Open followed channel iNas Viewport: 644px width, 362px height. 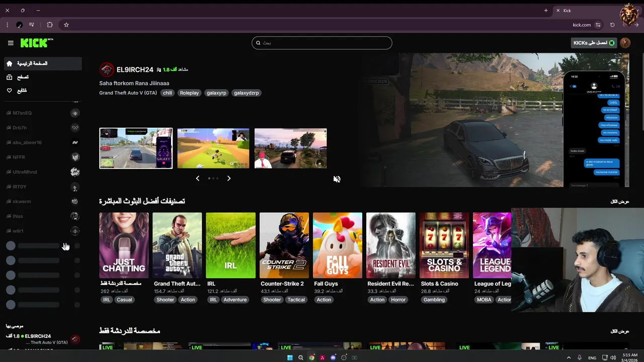tap(43, 216)
